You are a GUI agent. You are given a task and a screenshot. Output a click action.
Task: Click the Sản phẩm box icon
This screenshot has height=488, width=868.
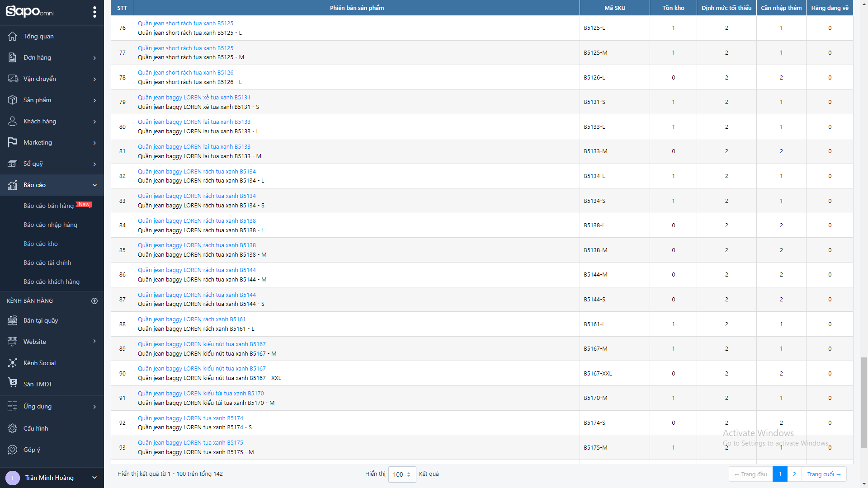pos(13,100)
